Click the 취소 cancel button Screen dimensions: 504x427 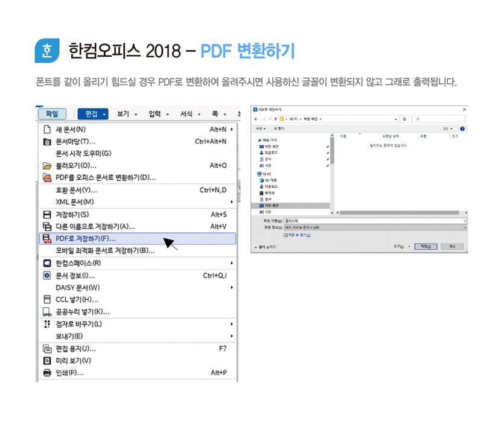(x=452, y=246)
